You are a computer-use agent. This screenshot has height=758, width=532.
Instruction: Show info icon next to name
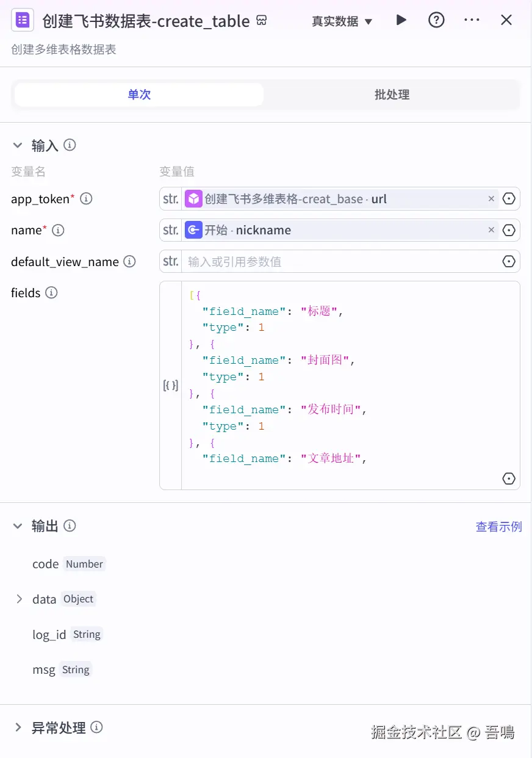pyautogui.click(x=58, y=230)
